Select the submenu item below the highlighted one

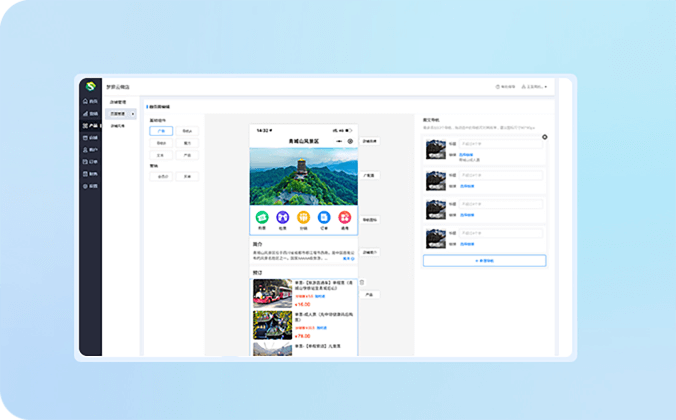coord(117,126)
